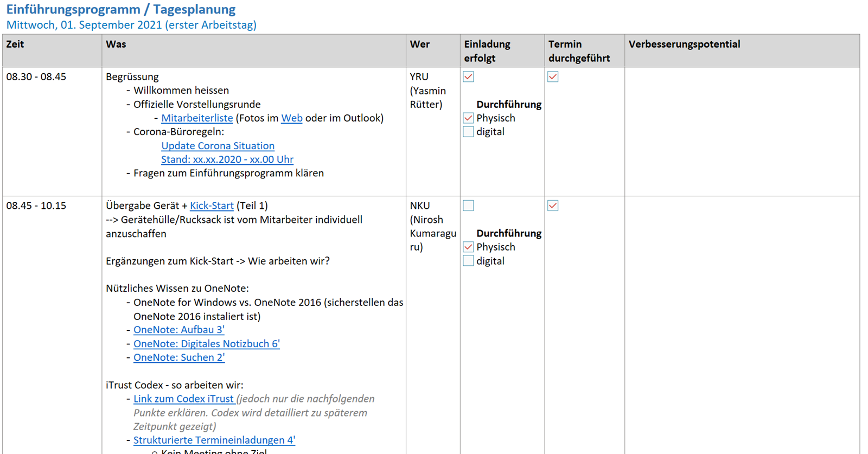
Task: Toggle Physisch checkbox in the Begrüssung row
Action: click(x=468, y=118)
